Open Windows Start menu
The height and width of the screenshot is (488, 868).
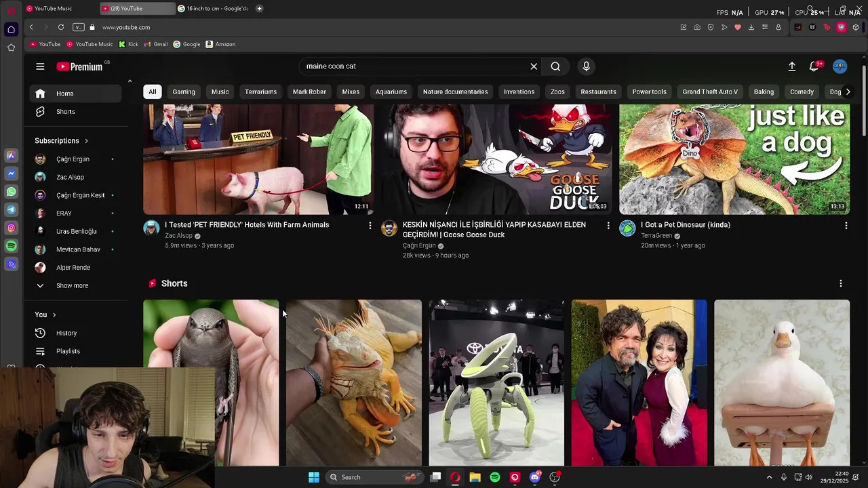tap(314, 477)
